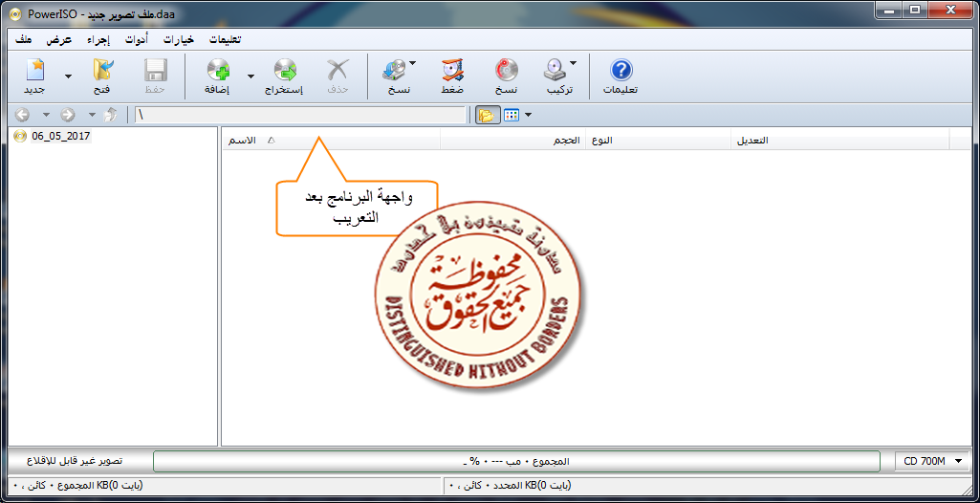Click the path address field showing backslash
This screenshot has width=980, height=503.
click(x=300, y=115)
